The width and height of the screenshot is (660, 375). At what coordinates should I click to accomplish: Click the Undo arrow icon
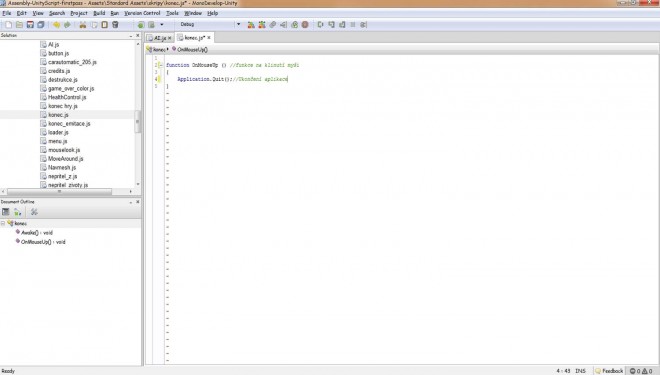tap(56, 25)
